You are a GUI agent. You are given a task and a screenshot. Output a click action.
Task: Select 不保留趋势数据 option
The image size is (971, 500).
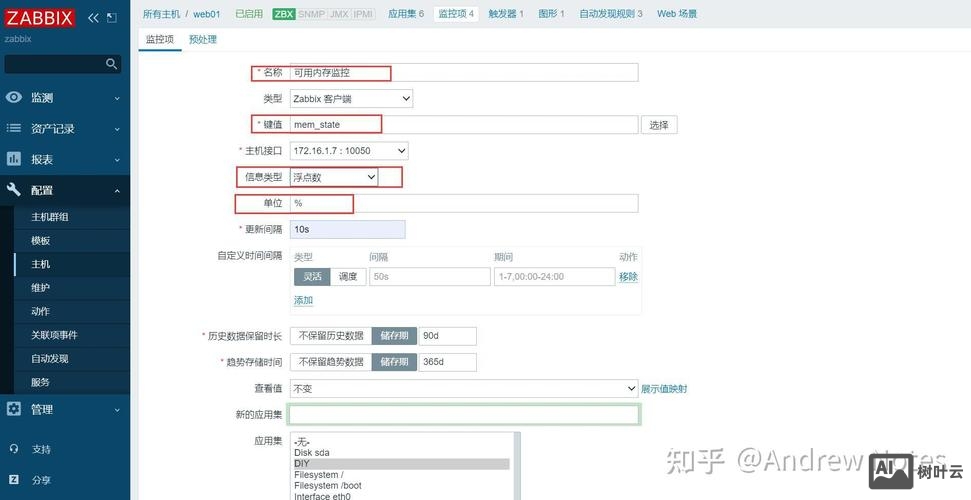(331, 362)
